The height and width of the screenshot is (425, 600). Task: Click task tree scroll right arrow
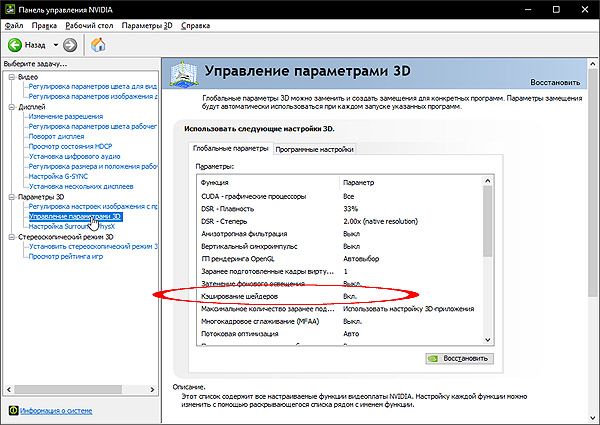click(152, 390)
